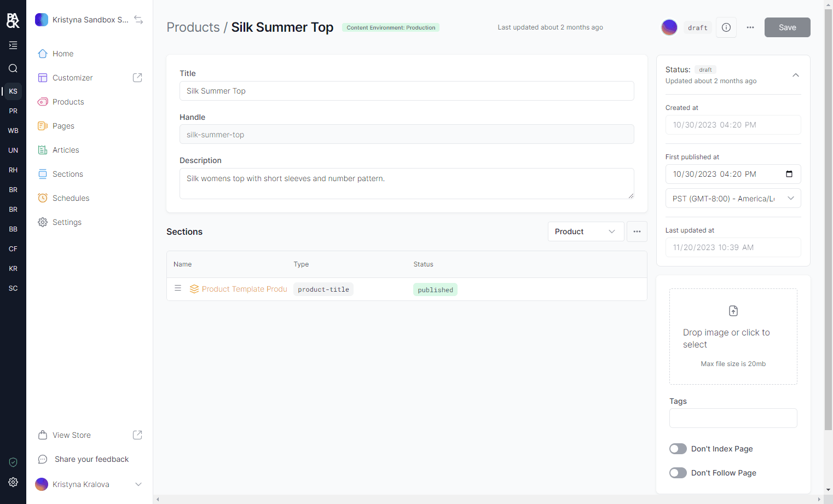
Task: Expand the Kristyna Kralova user menu
Action: (138, 484)
